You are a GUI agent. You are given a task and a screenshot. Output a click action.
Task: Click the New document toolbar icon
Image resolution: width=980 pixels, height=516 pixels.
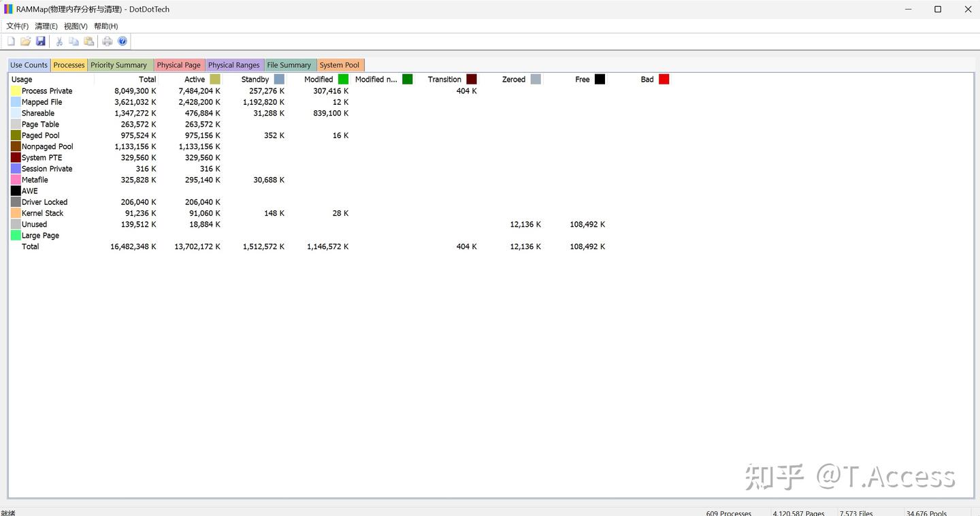pos(11,42)
